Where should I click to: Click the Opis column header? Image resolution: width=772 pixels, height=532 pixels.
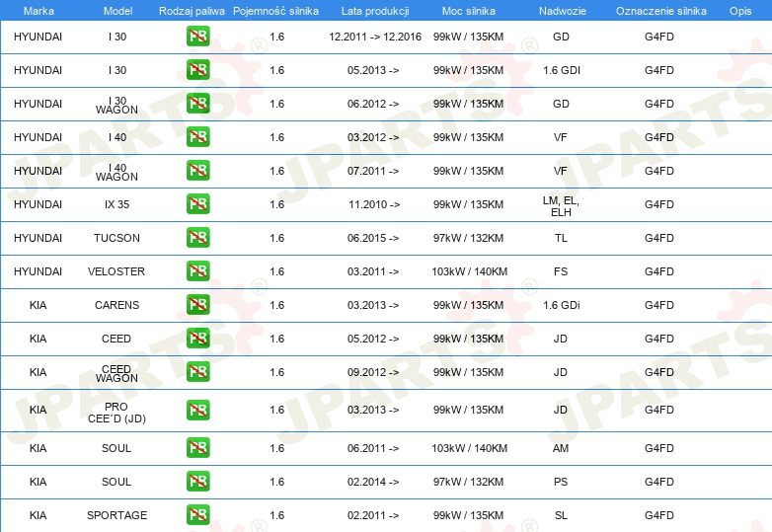click(x=740, y=11)
